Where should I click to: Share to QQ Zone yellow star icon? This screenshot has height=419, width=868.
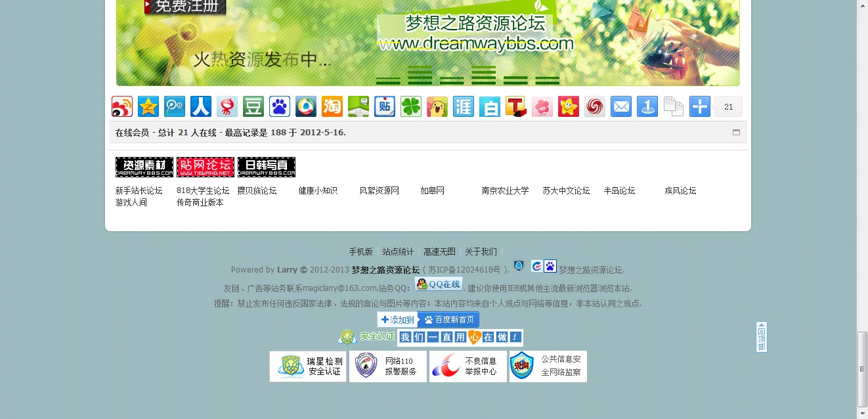148,106
